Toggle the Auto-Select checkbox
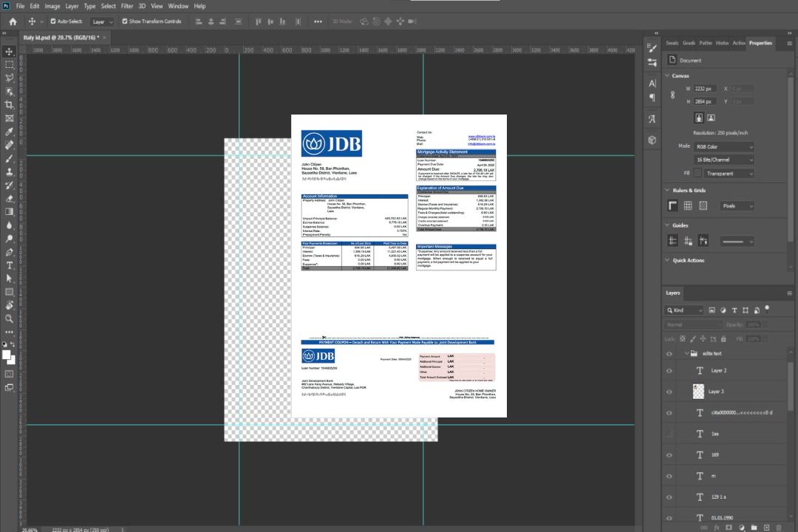Viewport: 798px width, 532px height. click(52, 21)
